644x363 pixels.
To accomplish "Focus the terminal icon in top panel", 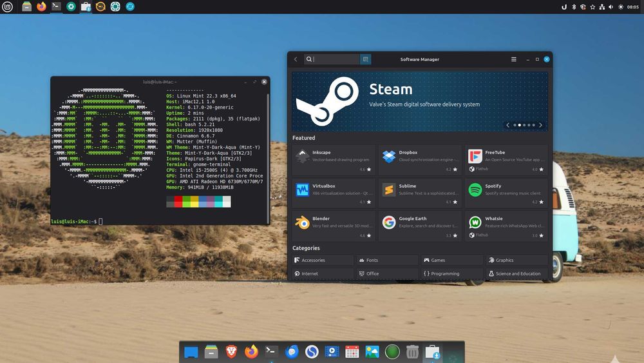I will click(56, 6).
